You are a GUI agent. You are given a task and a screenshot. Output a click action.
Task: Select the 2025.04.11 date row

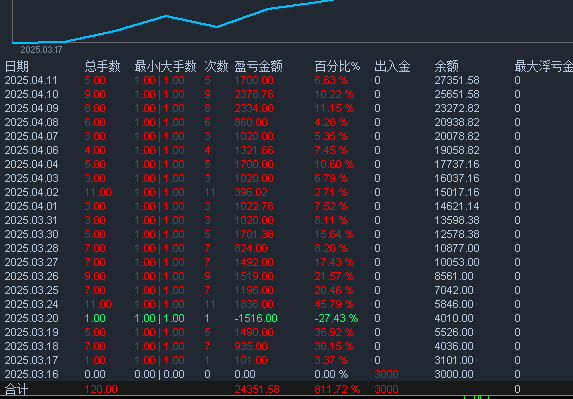tap(286, 80)
